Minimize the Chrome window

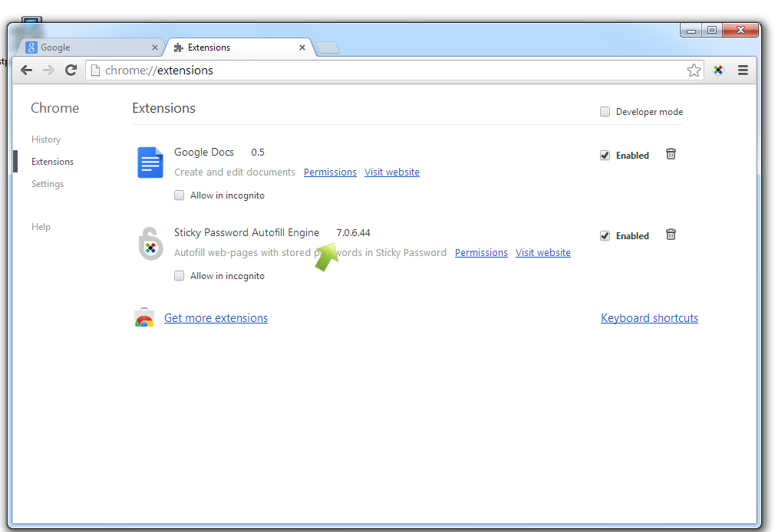(691, 31)
